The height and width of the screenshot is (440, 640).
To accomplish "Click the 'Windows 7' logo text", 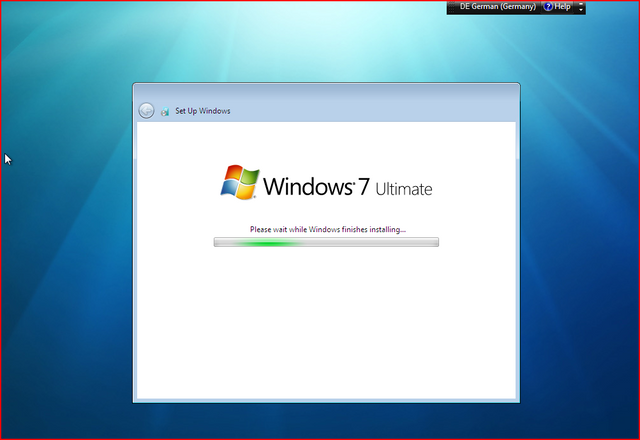I will tap(316, 187).
